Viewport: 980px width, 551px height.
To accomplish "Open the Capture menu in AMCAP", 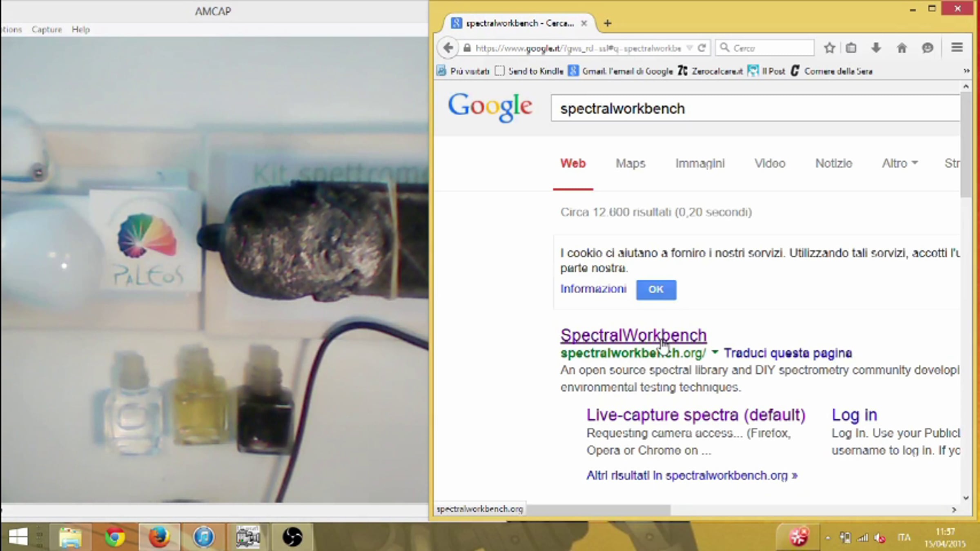I will point(47,29).
